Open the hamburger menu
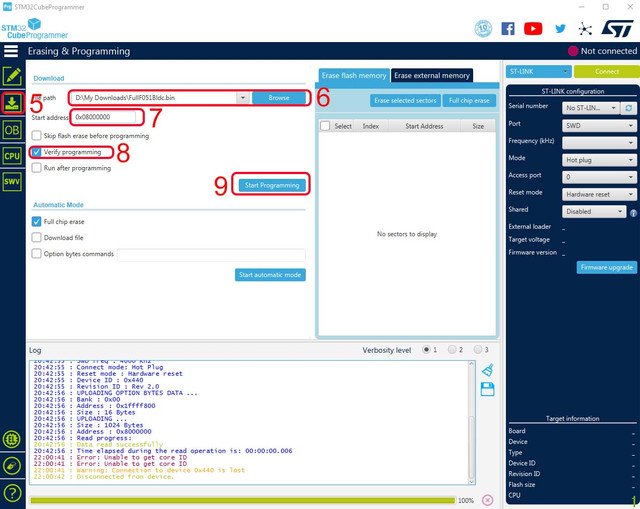 click(11, 51)
